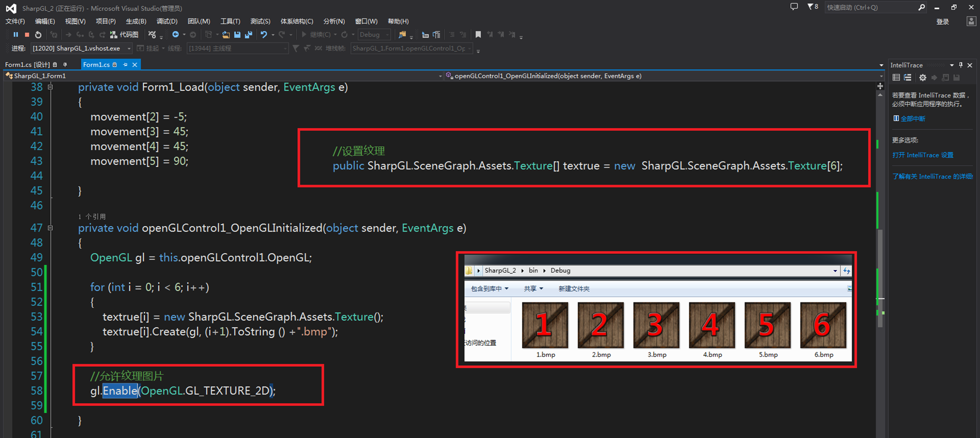The image size is (980, 438).
Task: Show IntelliTrace events list view
Action: 896,78
